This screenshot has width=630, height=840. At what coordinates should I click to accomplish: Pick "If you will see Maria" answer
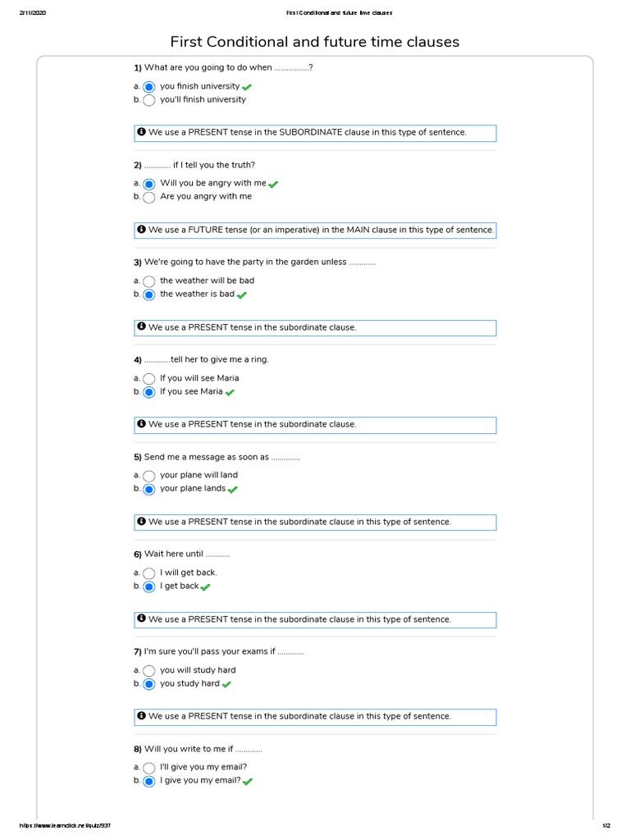[148, 379]
